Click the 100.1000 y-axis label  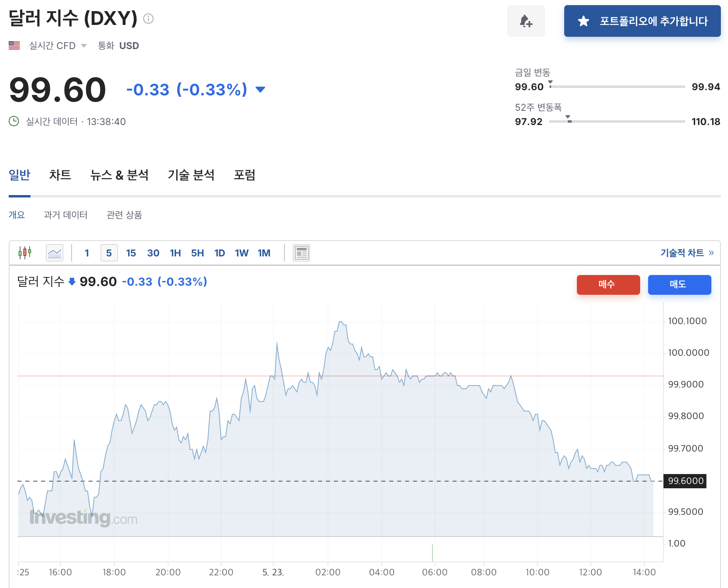coord(687,321)
